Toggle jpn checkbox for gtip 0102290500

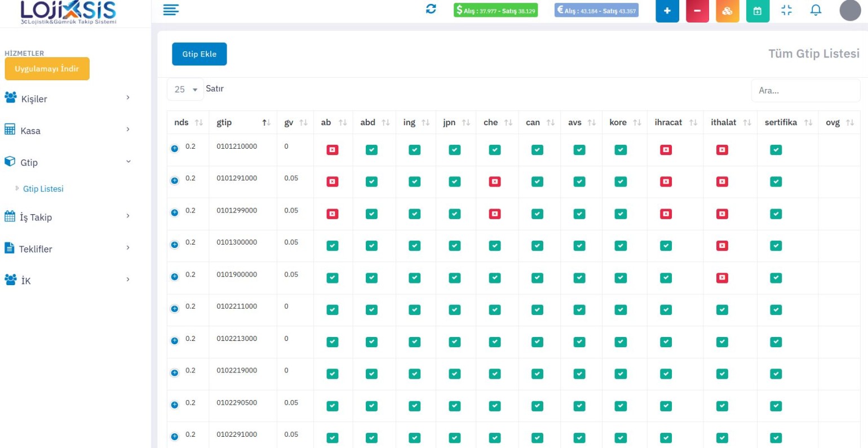coord(455,406)
